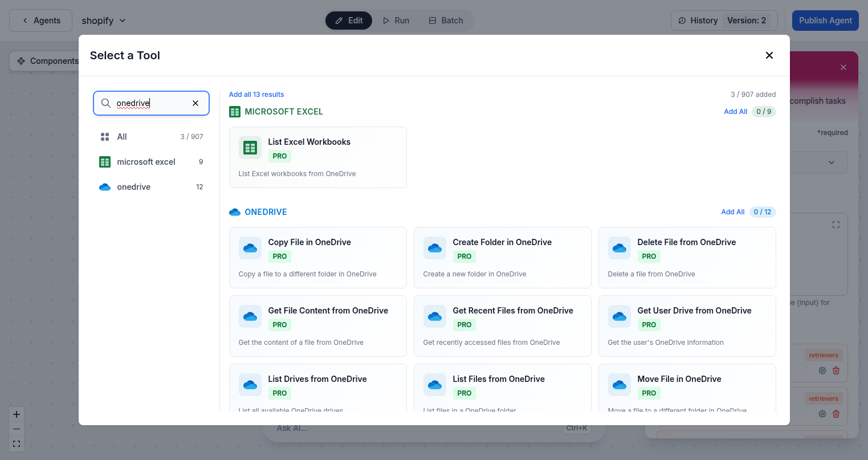Add the Copy File in OneDrive tool

point(317,258)
